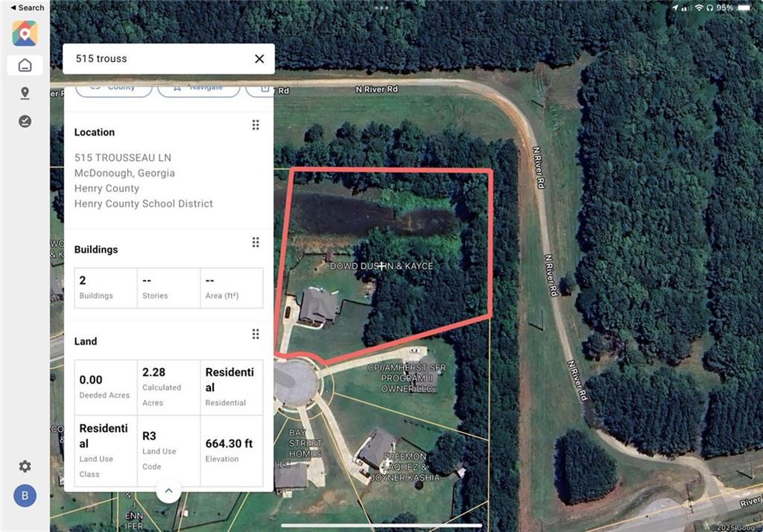763x532 pixels.
Task: Tap the partially visible County button
Action: click(x=114, y=89)
